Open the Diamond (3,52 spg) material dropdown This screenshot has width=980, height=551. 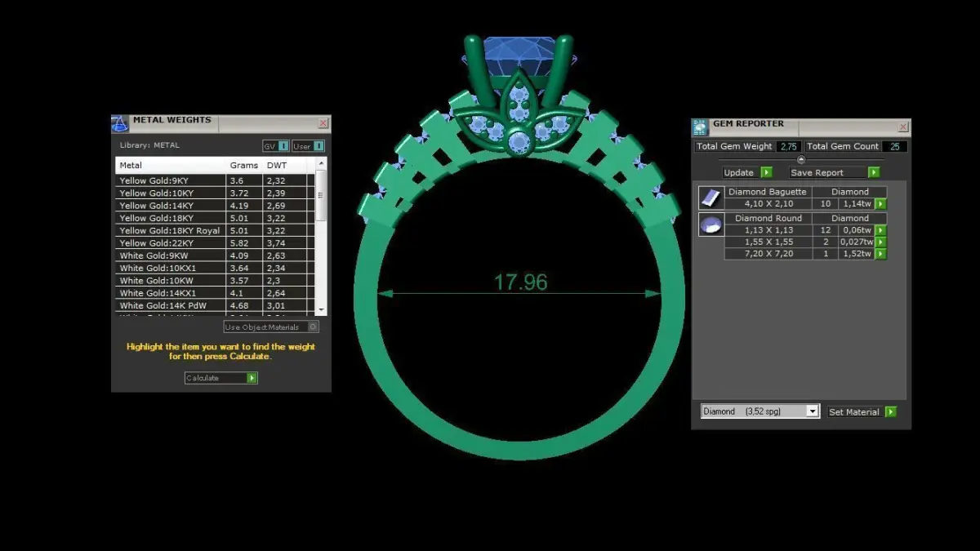[759, 411]
